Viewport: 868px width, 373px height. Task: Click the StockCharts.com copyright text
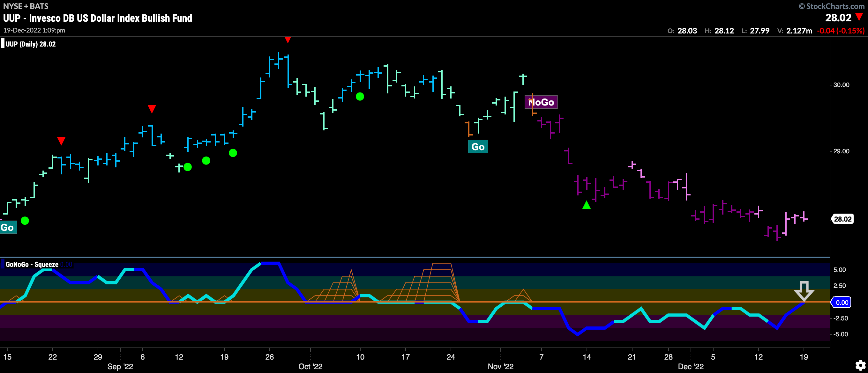[832, 6]
